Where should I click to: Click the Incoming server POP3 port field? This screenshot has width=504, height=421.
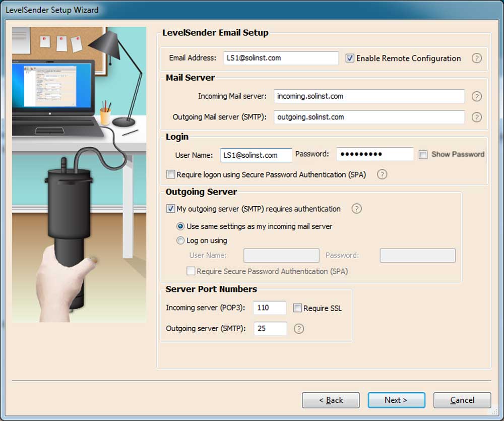[x=269, y=308]
